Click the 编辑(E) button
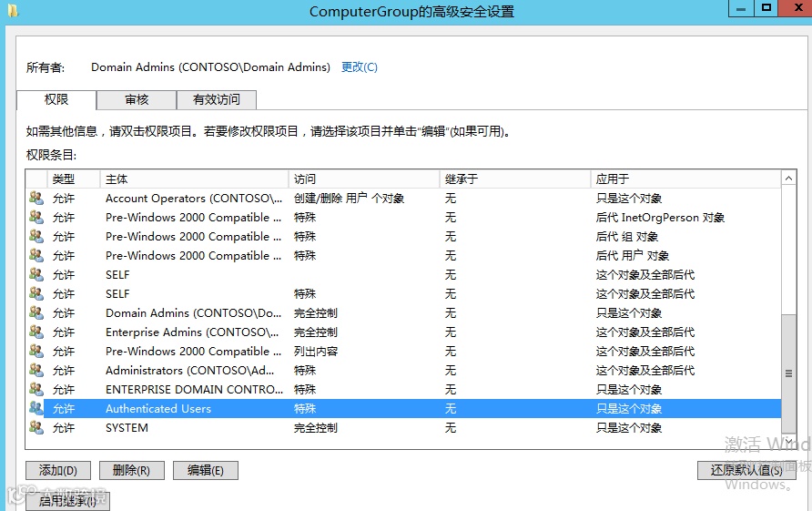 pos(206,471)
